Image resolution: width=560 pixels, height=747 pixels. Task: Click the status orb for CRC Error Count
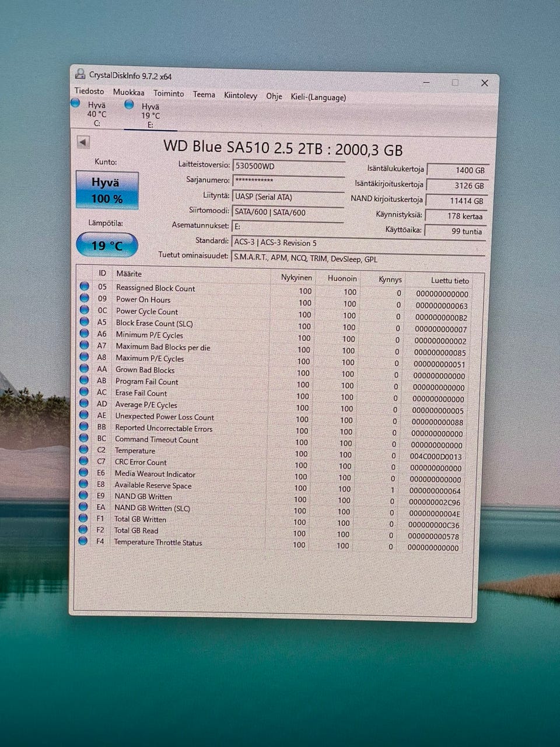pyautogui.click(x=84, y=461)
